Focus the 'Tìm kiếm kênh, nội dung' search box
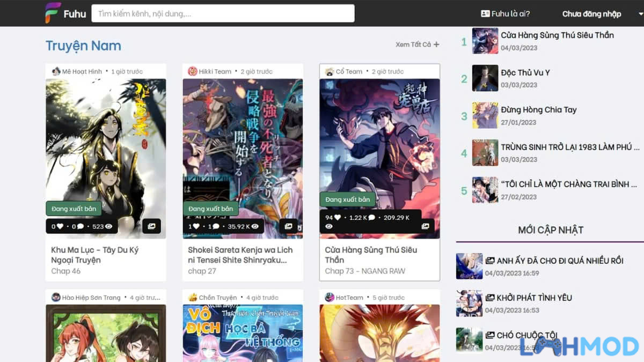This screenshot has width=644, height=362. [223, 13]
